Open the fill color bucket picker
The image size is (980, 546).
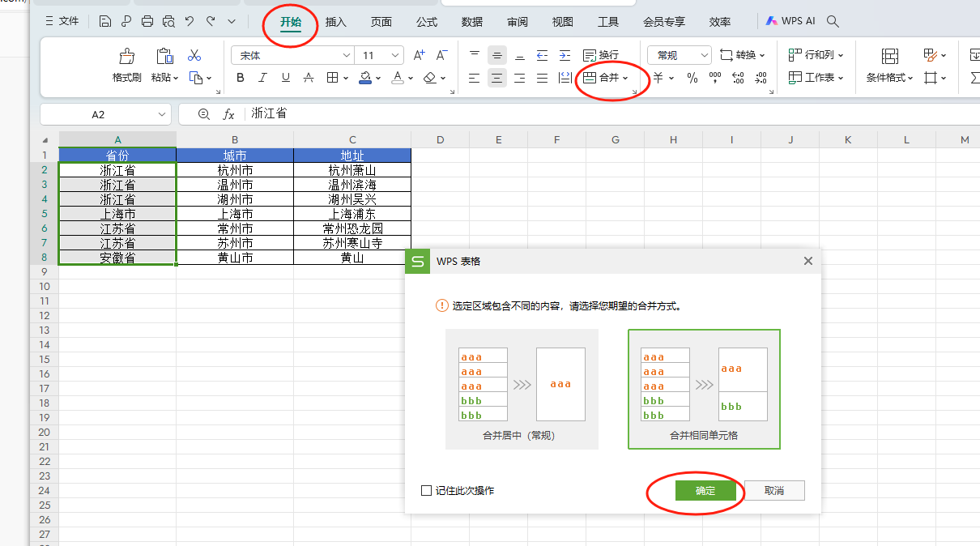pos(365,78)
